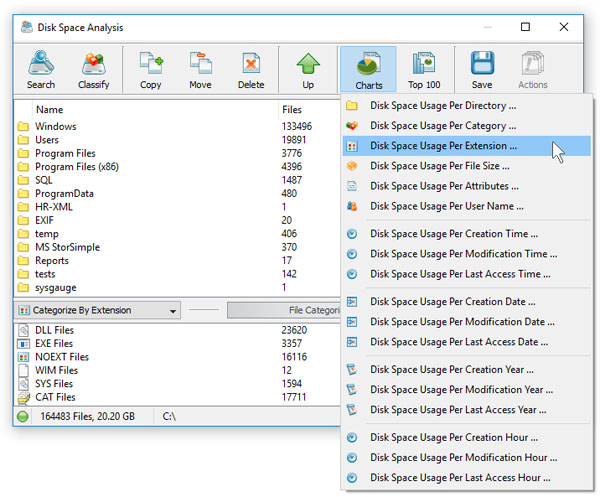600x497 pixels.
Task: Select the tests folder row
Action: 177,274
